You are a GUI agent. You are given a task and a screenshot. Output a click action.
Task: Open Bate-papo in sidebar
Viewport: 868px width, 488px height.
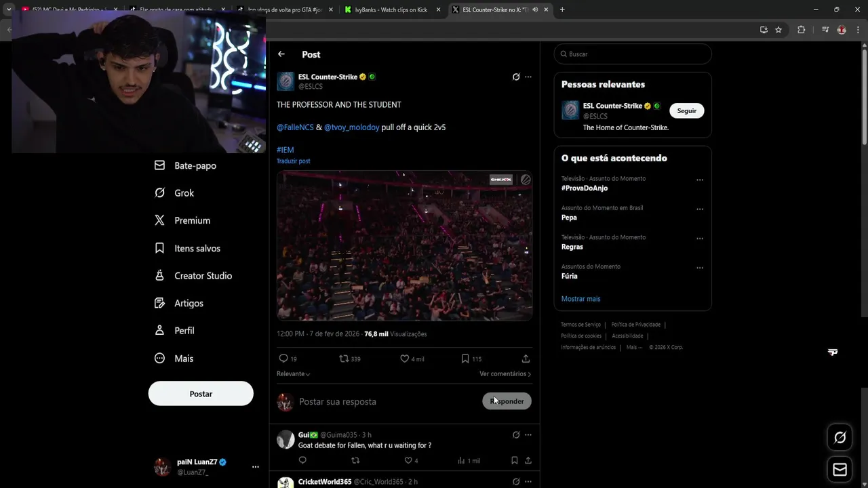click(x=186, y=165)
